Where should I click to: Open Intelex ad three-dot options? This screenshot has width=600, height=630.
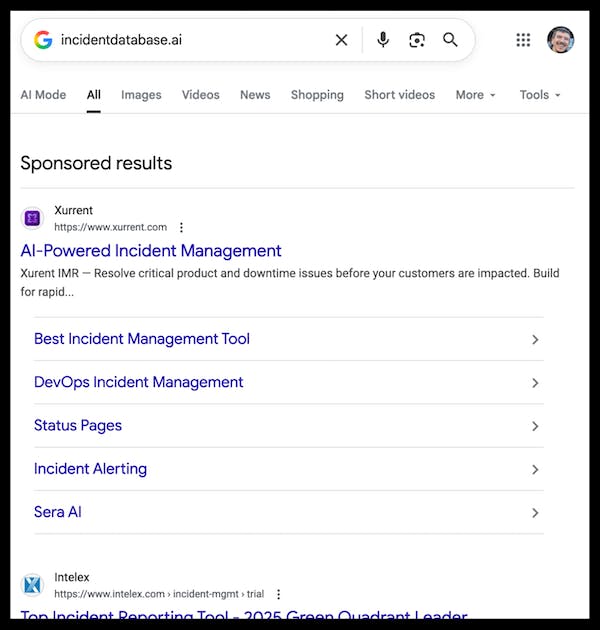pyautogui.click(x=278, y=594)
